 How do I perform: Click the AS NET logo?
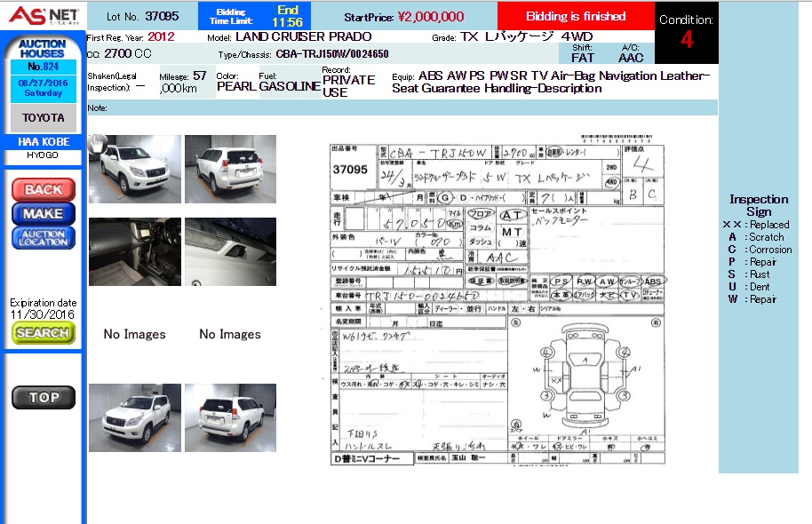(x=42, y=15)
